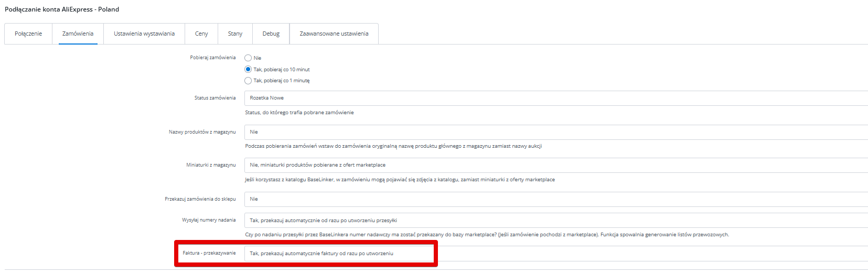Click the active Zamówienia tab
The image size is (868, 274).
coord(78,34)
